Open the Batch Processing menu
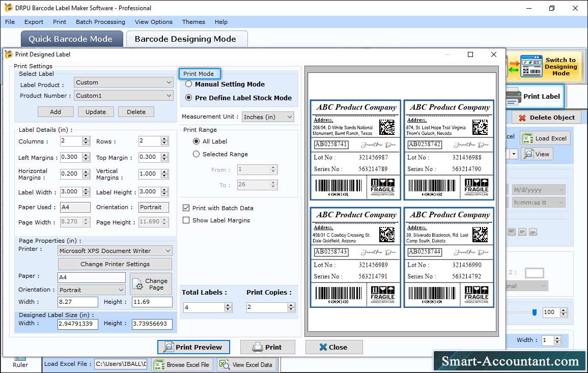 click(x=100, y=22)
